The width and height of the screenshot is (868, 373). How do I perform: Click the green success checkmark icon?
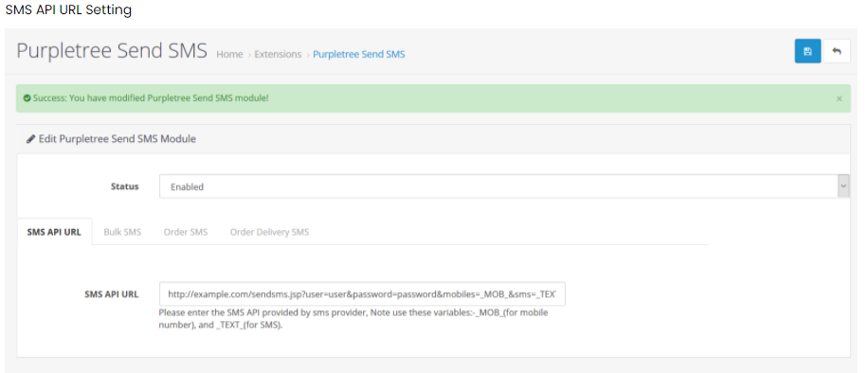[27, 98]
